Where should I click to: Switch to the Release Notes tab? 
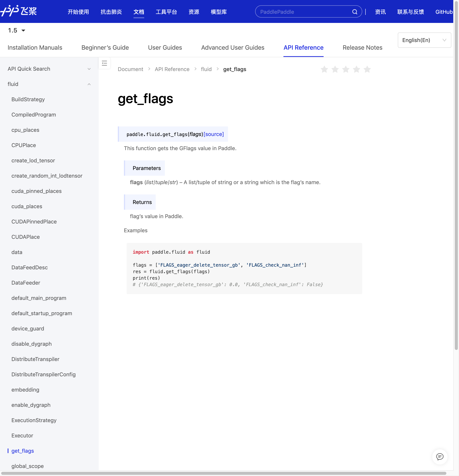click(362, 48)
